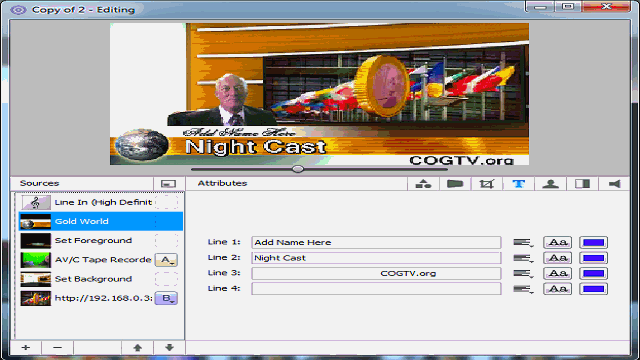Add a new source with plus button
The image size is (640, 360).
click(26, 347)
